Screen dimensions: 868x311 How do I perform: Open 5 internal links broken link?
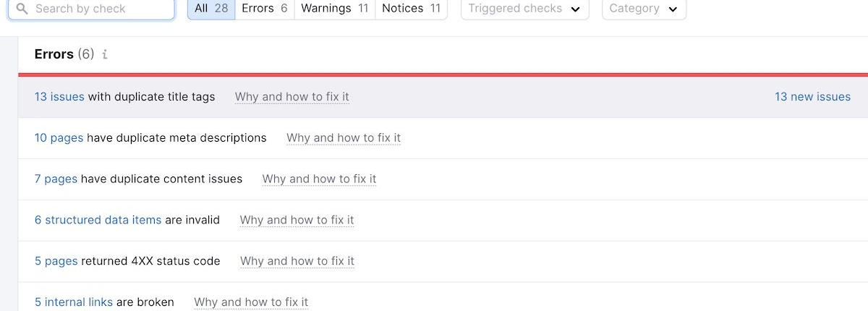[74, 302]
